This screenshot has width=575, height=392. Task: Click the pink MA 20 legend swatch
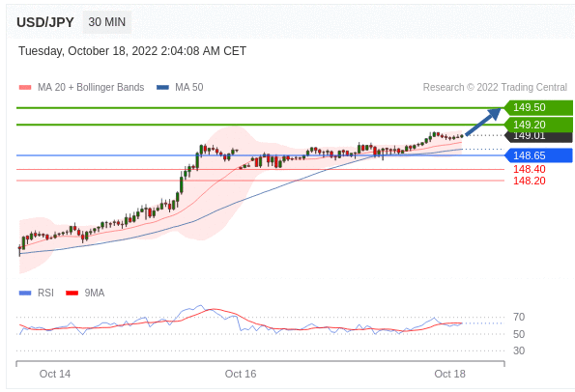25,87
